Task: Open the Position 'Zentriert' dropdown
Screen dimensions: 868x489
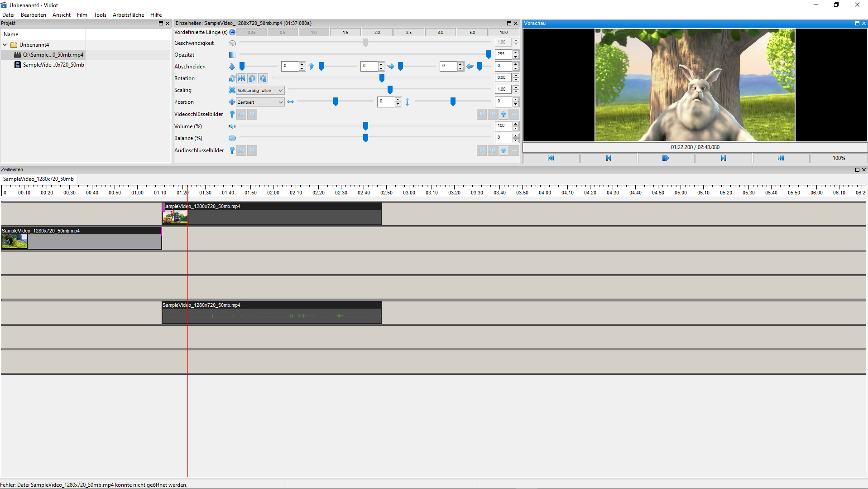Action: click(260, 102)
